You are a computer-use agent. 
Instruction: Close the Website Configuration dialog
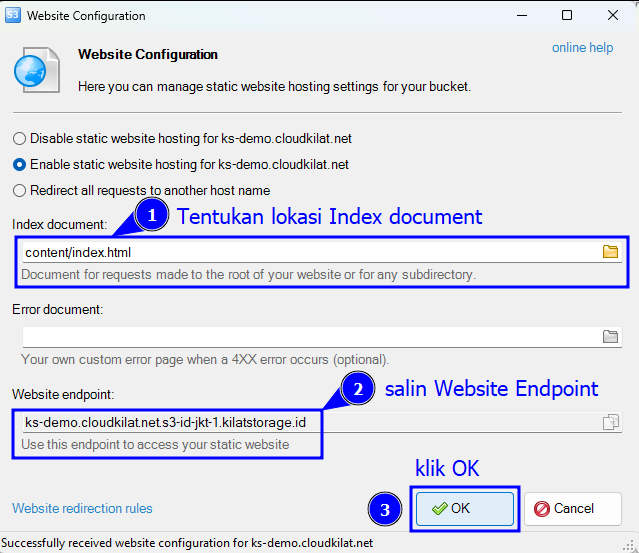click(613, 15)
